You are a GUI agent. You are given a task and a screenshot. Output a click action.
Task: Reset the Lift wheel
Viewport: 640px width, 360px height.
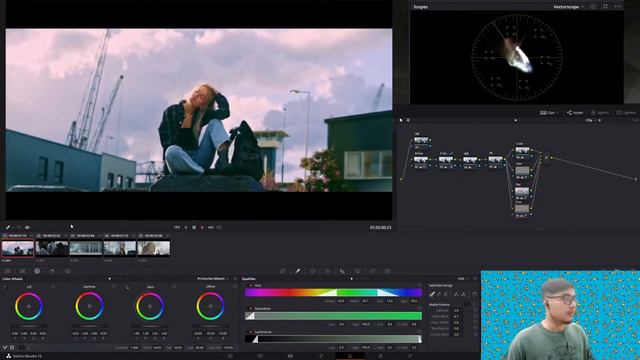pos(53,287)
